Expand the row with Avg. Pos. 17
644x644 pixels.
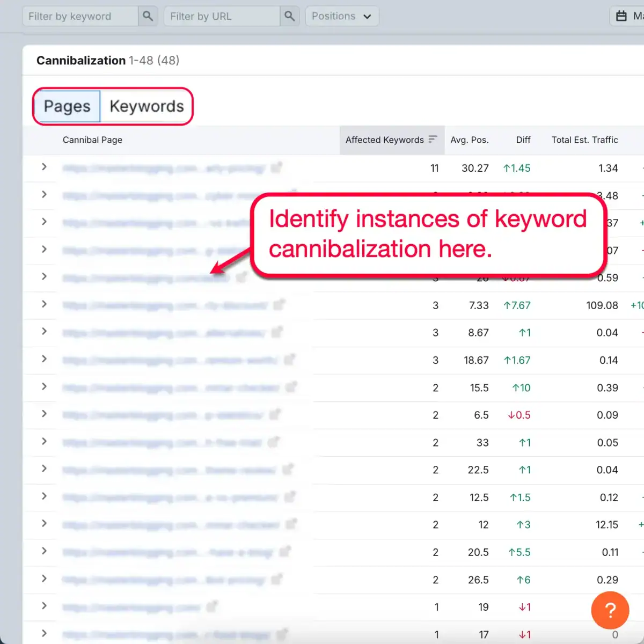pyautogui.click(x=44, y=633)
